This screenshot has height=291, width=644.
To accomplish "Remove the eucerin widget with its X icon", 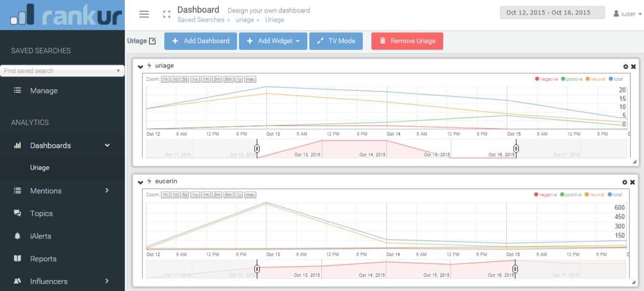I will point(632,182).
